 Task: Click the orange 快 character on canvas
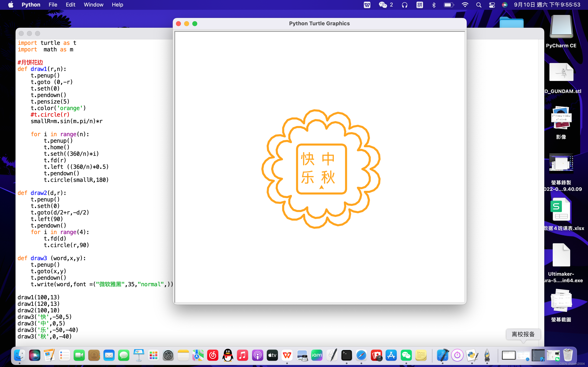pyautogui.click(x=308, y=159)
